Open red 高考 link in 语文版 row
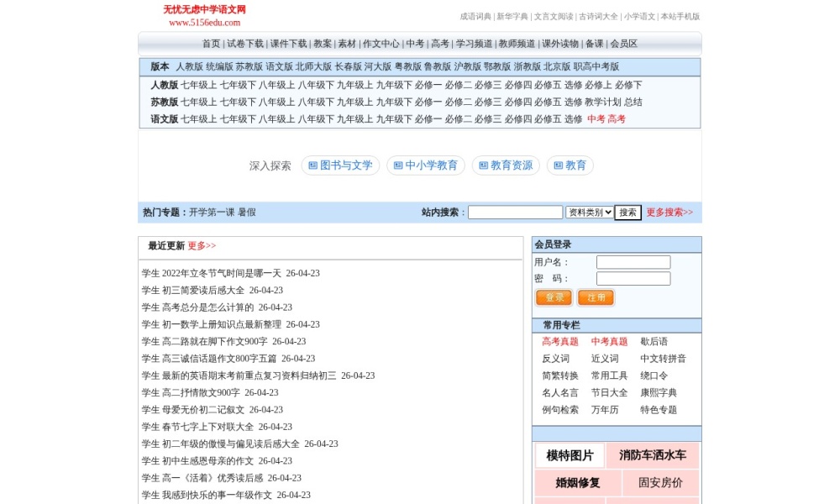 (x=617, y=119)
